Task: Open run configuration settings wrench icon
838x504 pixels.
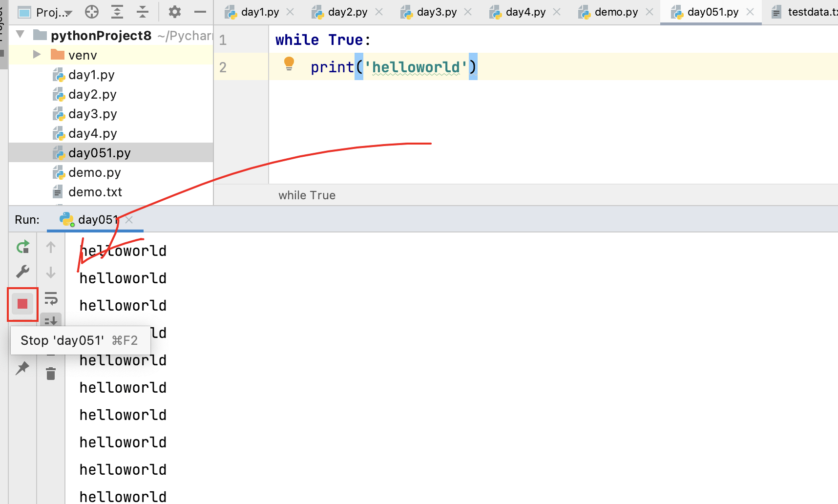Action: pyautogui.click(x=22, y=272)
